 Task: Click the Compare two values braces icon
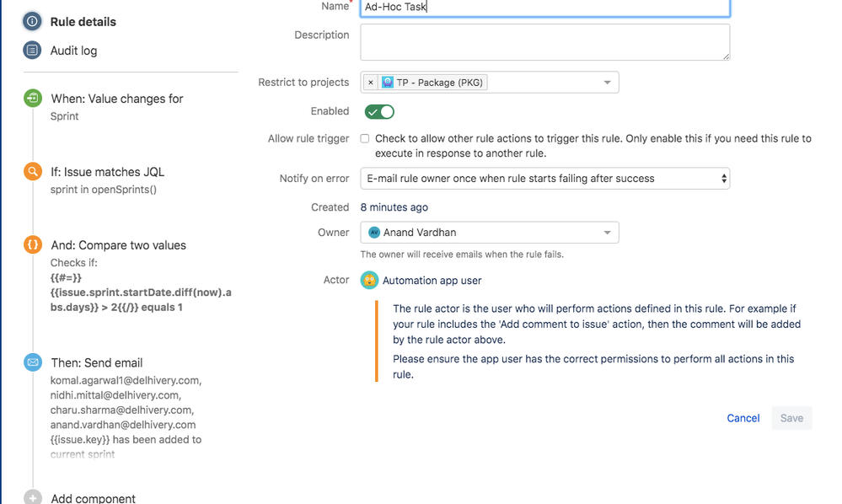click(32, 245)
